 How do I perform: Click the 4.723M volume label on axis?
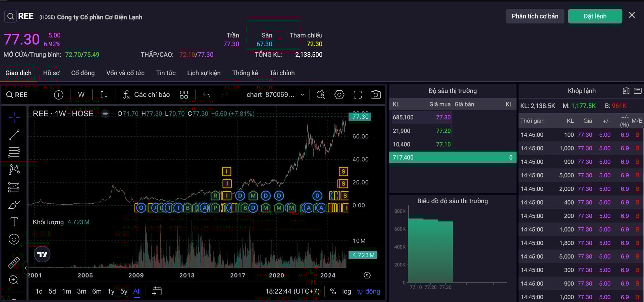(x=363, y=255)
